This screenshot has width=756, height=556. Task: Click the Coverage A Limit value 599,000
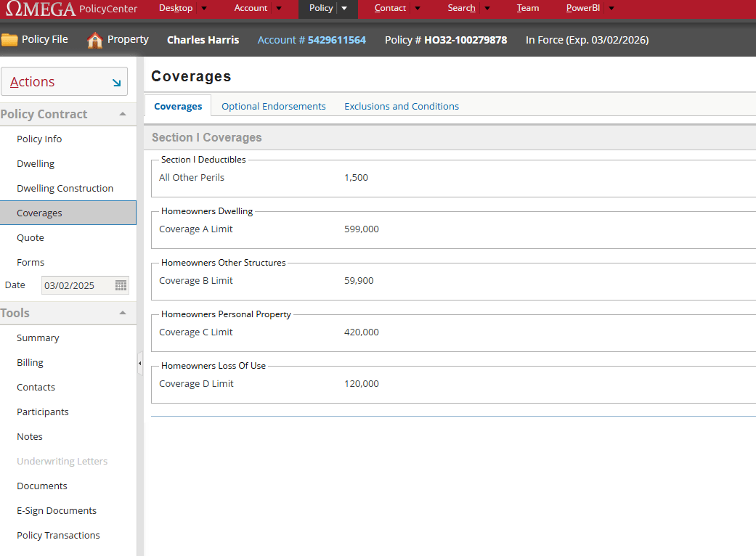click(x=361, y=229)
